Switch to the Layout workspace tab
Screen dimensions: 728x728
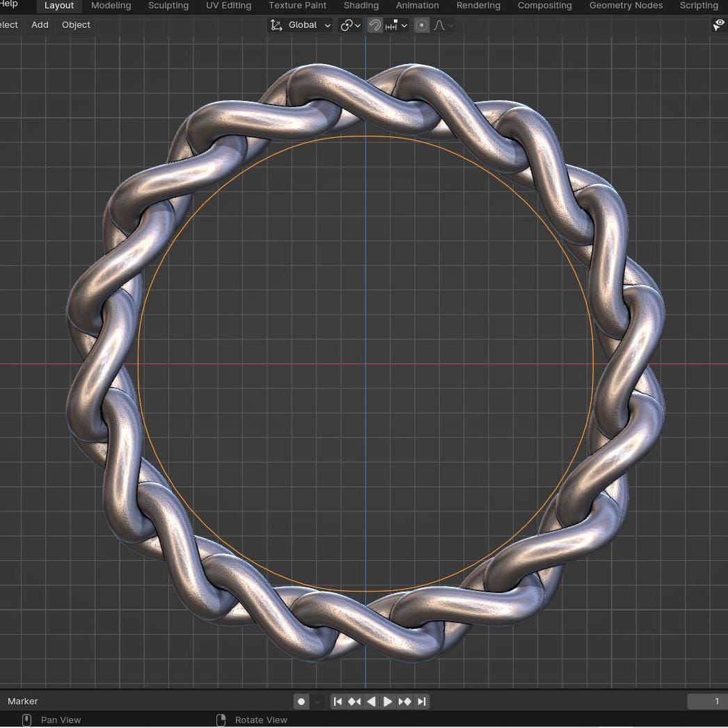59,6
